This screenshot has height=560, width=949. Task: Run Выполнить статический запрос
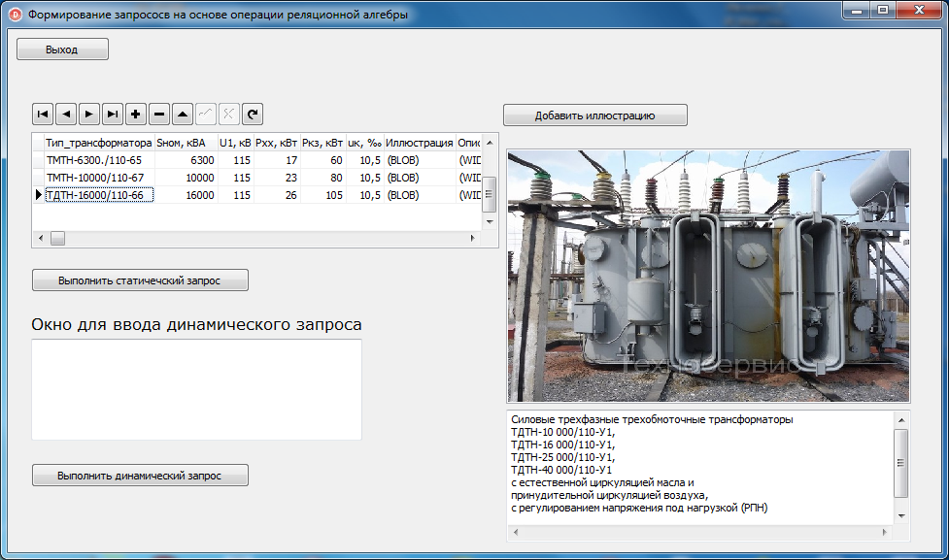(140, 280)
